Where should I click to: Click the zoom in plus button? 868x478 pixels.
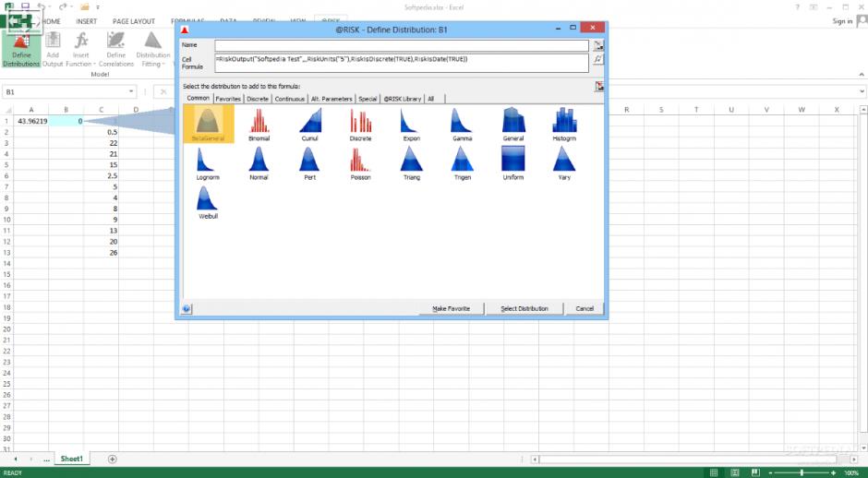click(833, 473)
